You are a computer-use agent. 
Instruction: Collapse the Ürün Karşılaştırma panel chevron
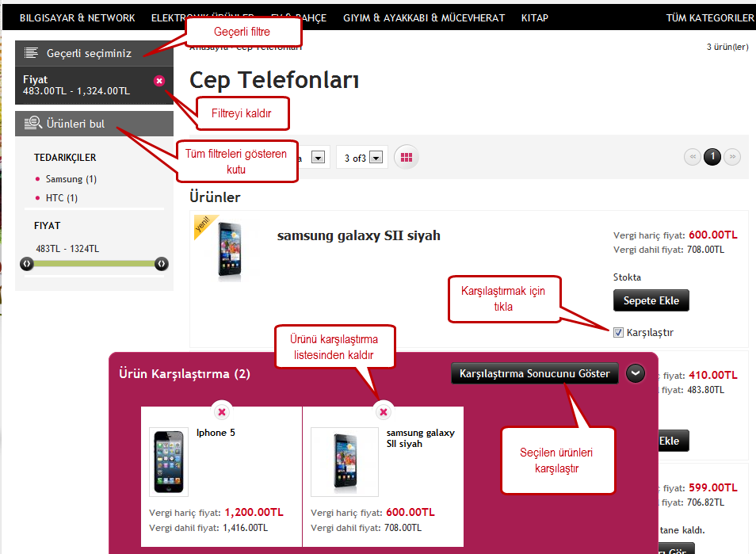tap(636, 373)
